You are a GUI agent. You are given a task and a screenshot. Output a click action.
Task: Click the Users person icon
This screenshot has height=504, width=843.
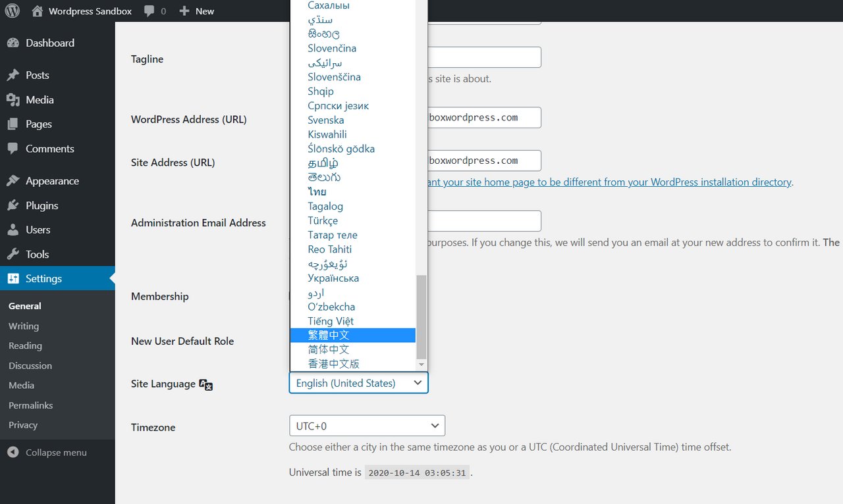[x=13, y=230]
